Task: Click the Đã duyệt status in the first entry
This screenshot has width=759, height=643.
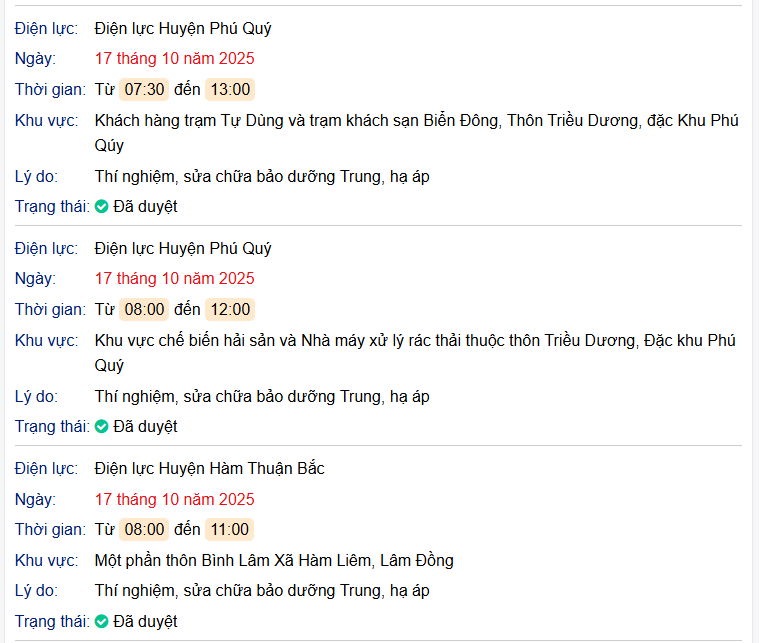Action: tap(145, 207)
